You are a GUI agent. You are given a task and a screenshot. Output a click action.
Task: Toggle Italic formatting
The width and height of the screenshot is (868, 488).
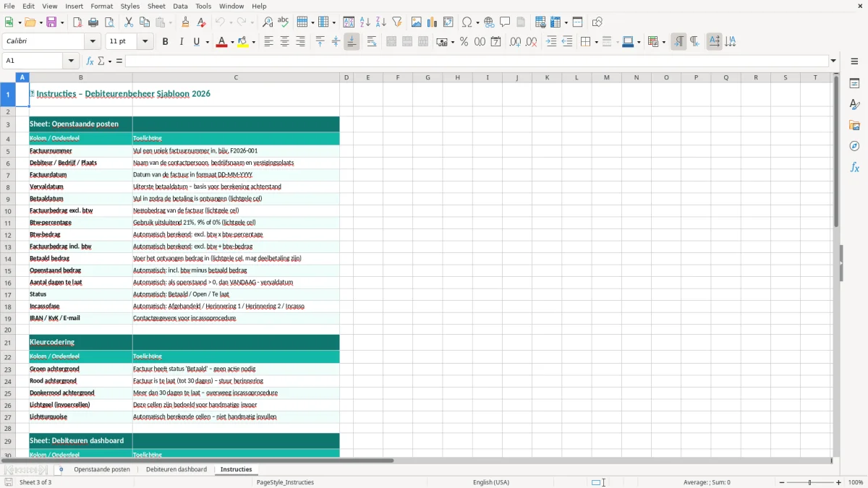pos(181,42)
